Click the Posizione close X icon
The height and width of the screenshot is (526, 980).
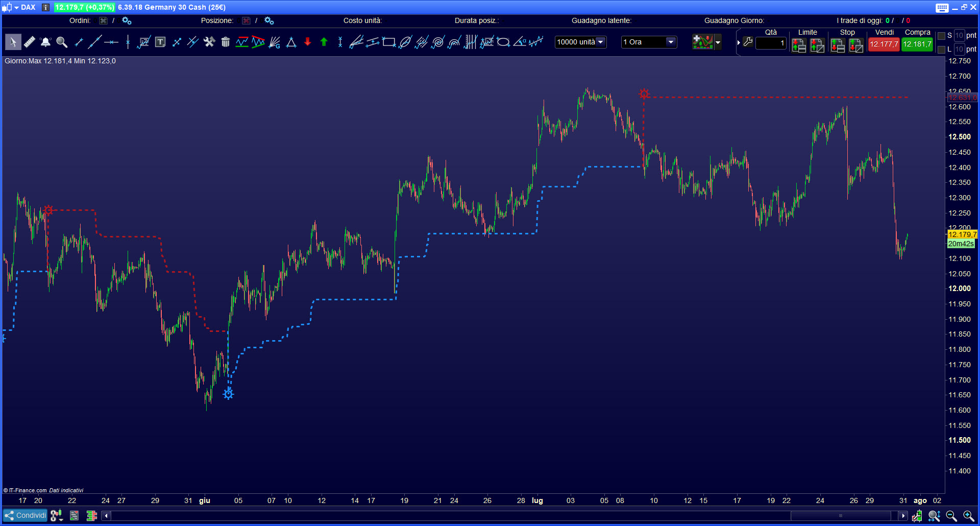[x=246, y=21]
